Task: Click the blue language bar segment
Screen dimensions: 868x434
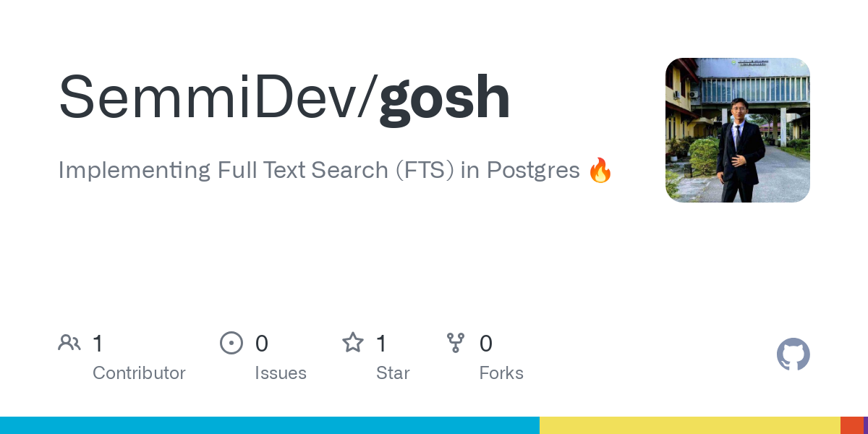Action: tap(269, 425)
